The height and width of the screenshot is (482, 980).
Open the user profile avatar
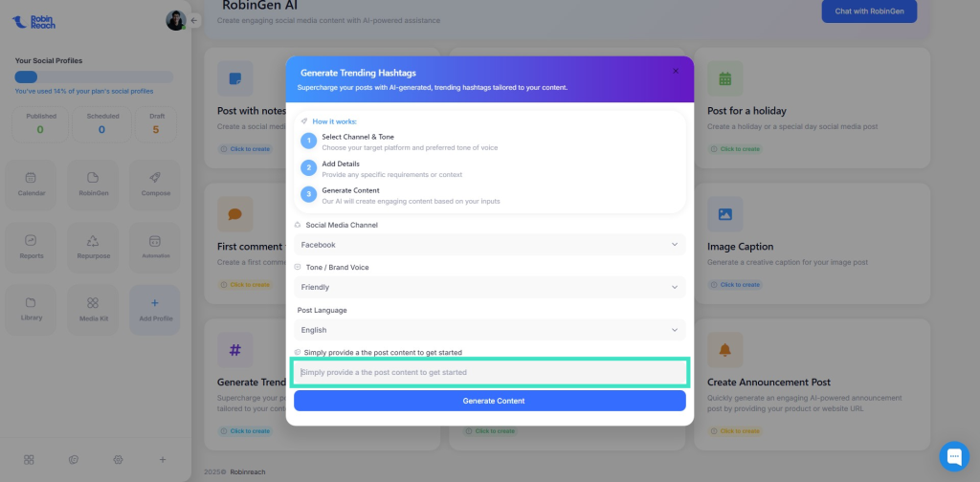click(x=176, y=21)
